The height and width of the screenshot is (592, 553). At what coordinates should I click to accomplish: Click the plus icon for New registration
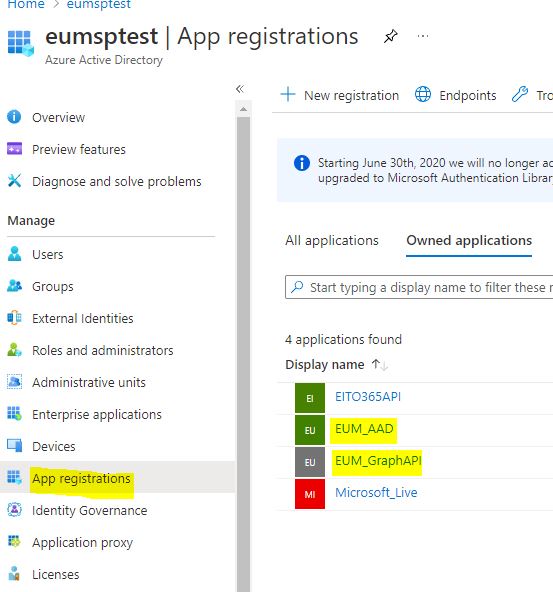tap(288, 94)
